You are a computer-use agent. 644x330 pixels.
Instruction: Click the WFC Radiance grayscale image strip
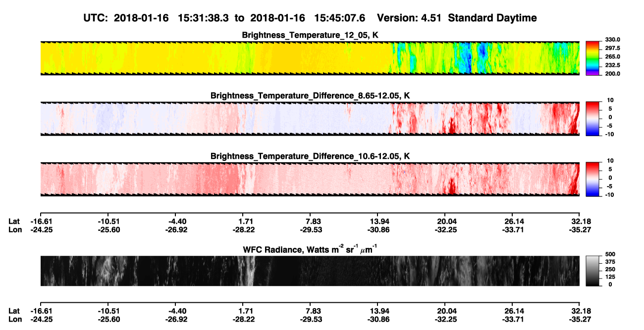coord(310,271)
